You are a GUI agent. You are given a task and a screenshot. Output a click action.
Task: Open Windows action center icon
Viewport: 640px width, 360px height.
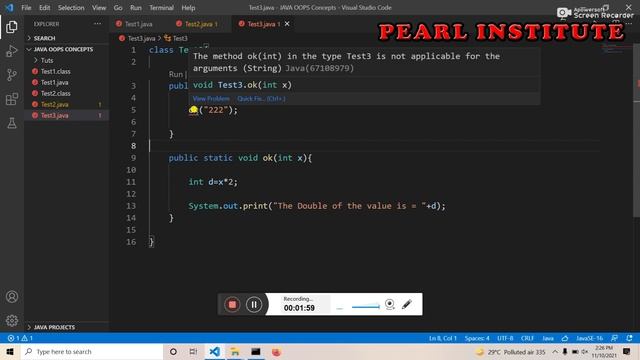point(627,352)
